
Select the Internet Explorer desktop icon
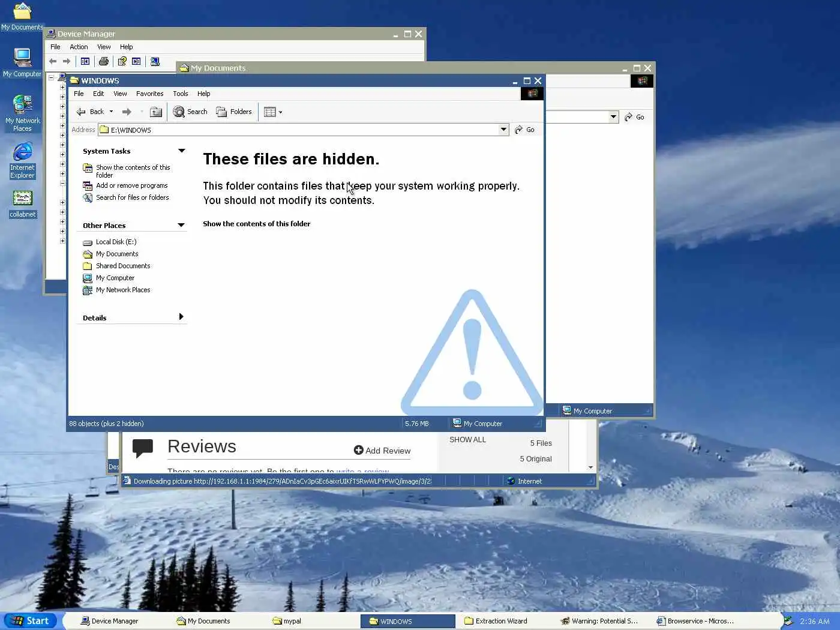pos(22,160)
